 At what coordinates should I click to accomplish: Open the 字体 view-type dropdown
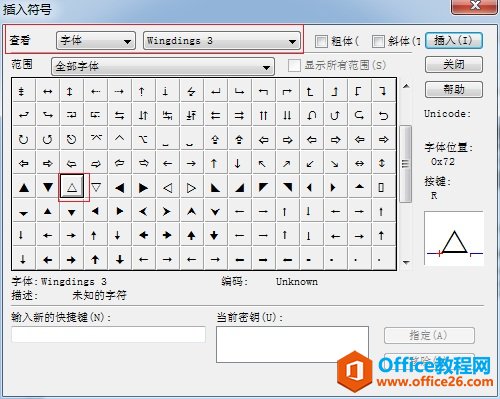click(96, 41)
